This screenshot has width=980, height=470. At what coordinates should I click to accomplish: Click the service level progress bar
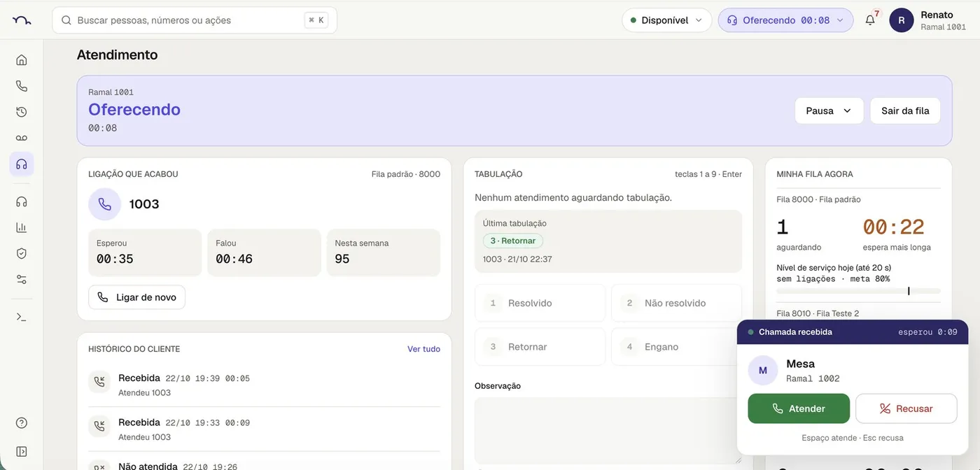click(858, 291)
